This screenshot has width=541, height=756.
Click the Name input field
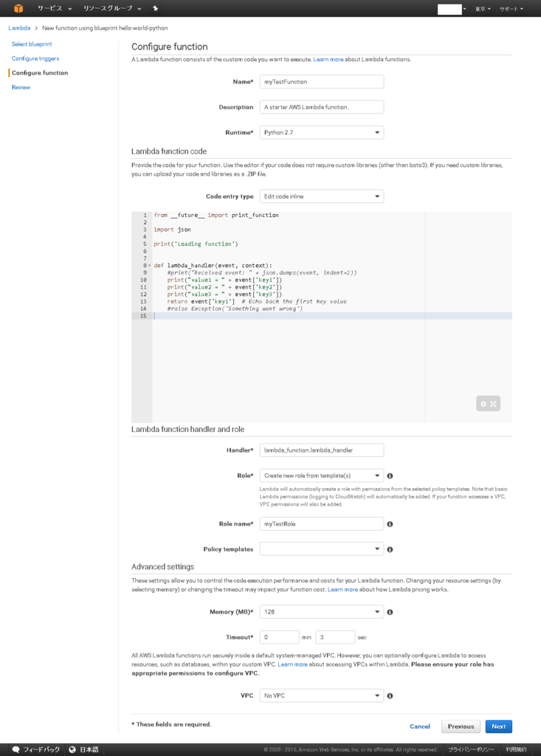click(322, 81)
